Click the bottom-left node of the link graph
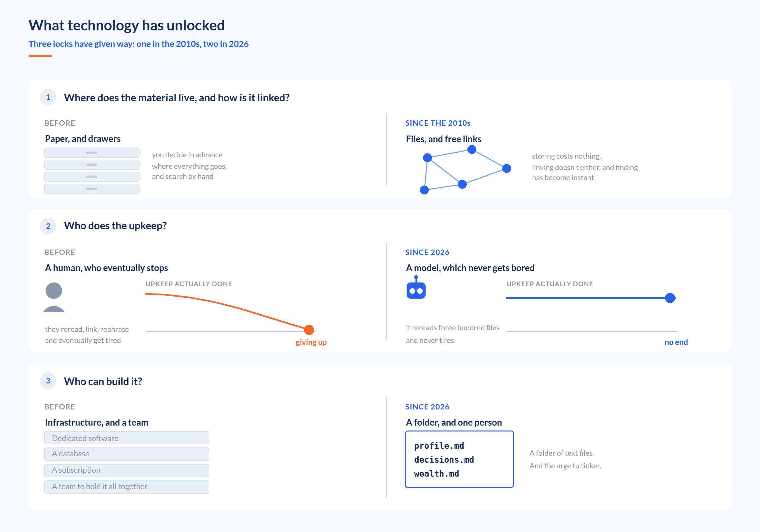760x532 pixels. 424,190
